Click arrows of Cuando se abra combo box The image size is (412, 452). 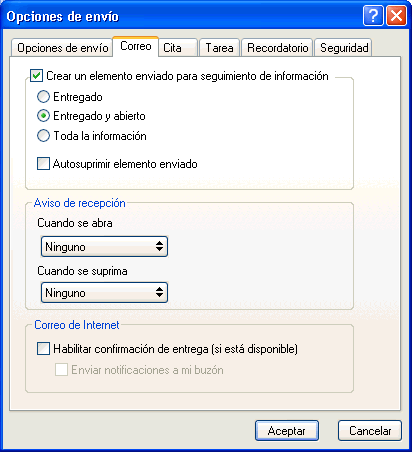click(159, 247)
